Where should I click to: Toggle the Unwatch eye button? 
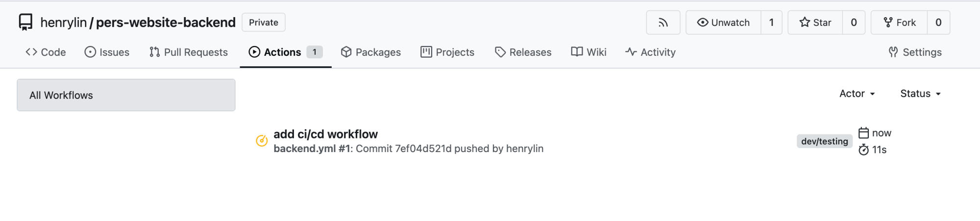point(723,22)
